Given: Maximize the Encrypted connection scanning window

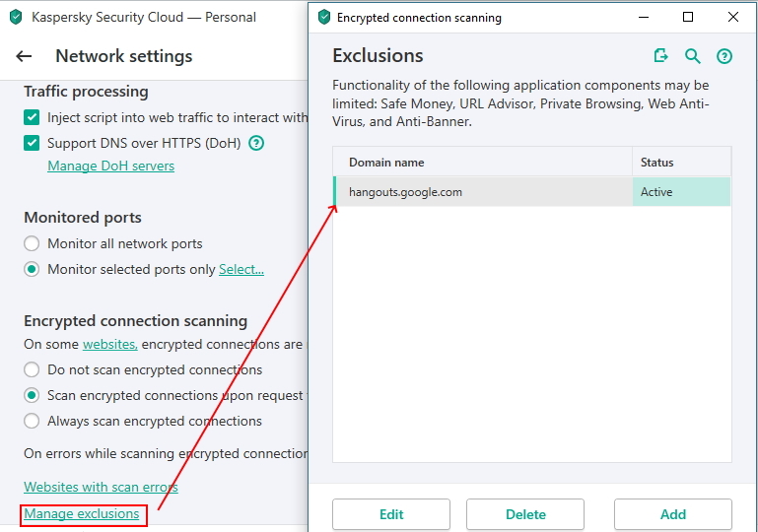Looking at the screenshot, I should pyautogui.click(x=688, y=18).
